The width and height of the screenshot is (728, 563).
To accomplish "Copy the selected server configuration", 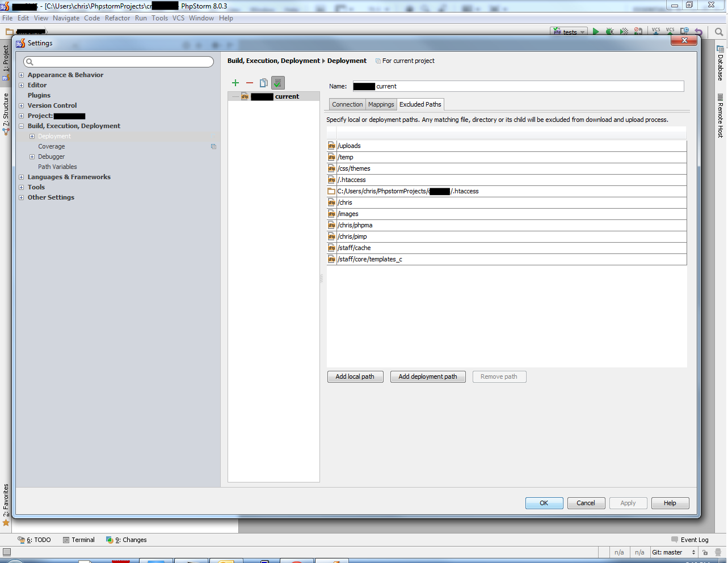I will (x=263, y=83).
